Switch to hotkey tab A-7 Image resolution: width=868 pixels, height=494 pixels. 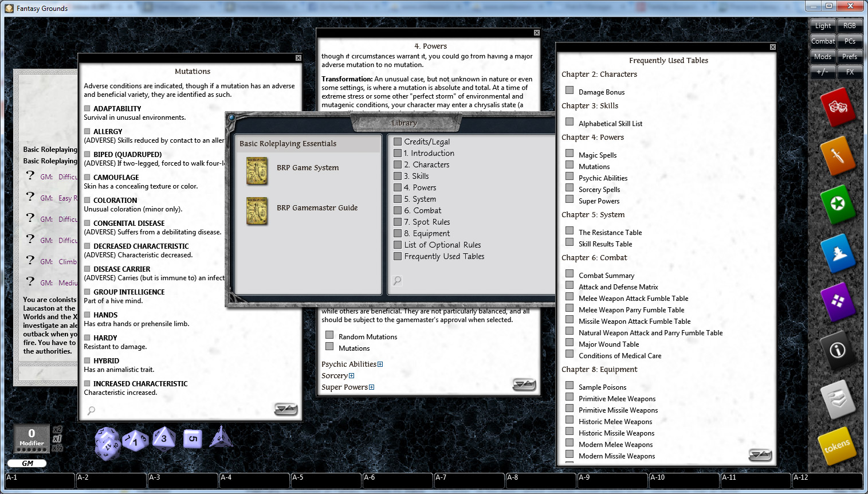(x=469, y=480)
